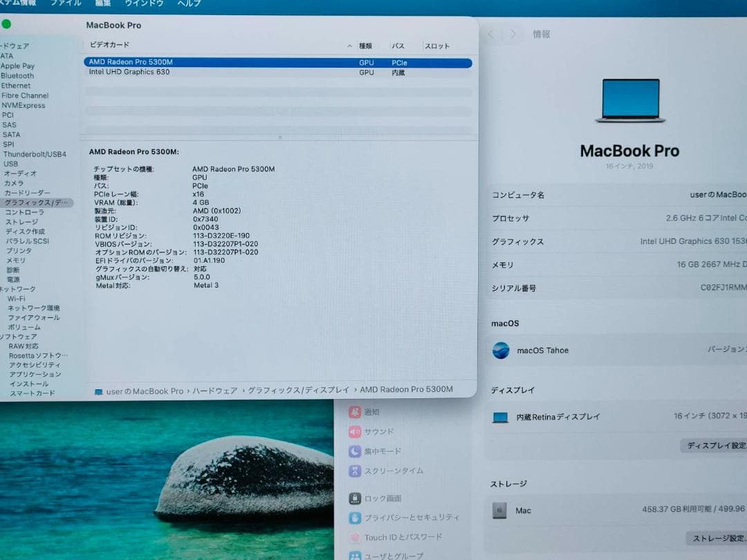Click the 内蔵Retinaディスプレイ icon

[x=500, y=418]
